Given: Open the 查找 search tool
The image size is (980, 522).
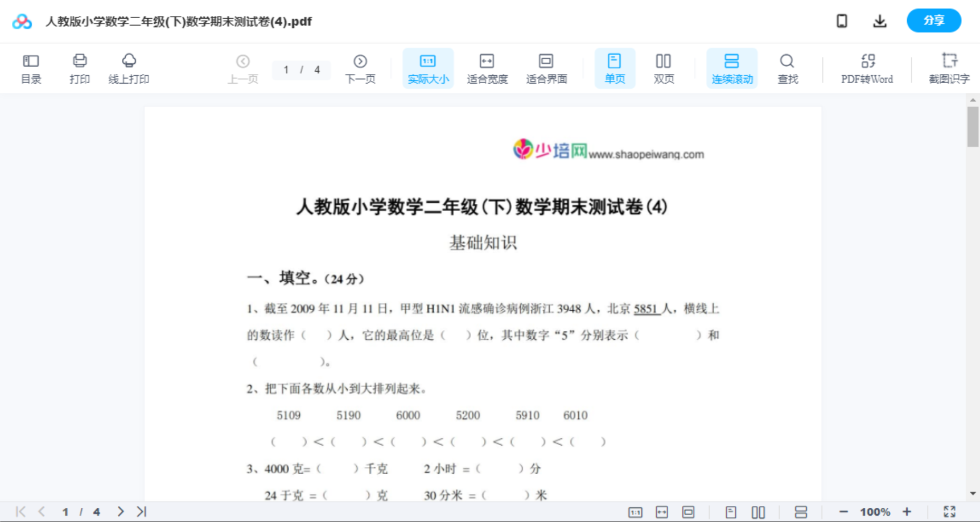Looking at the screenshot, I should tap(788, 68).
